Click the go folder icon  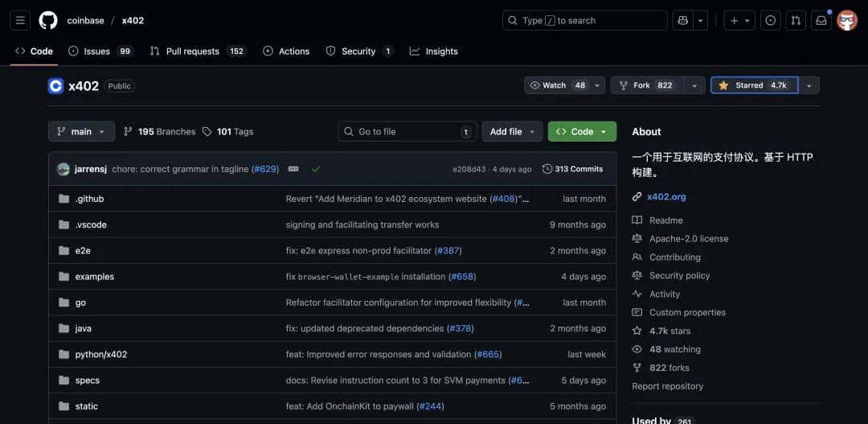[x=63, y=303]
